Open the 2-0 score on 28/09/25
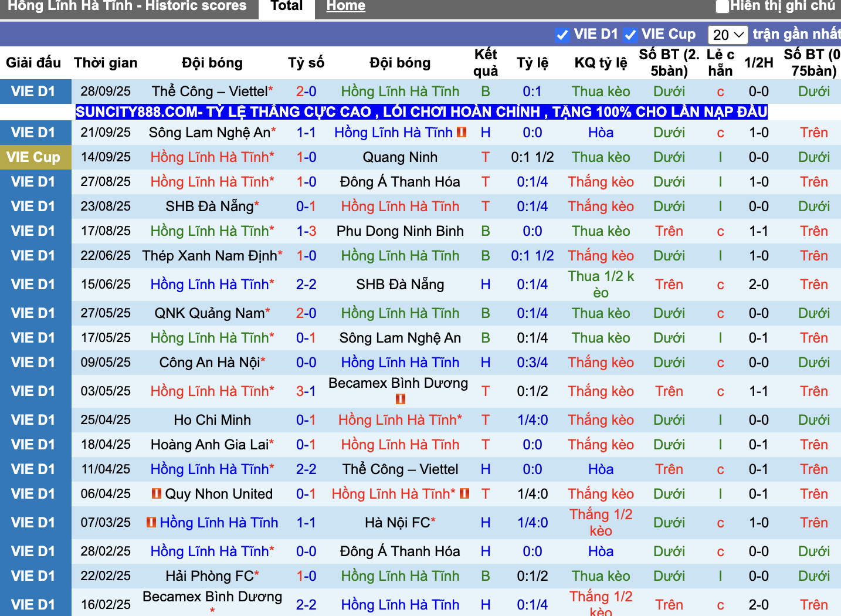The height and width of the screenshot is (616, 841). (x=306, y=92)
